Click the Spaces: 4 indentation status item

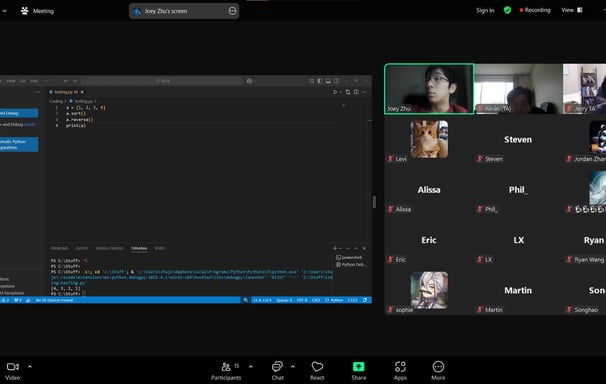(284, 300)
